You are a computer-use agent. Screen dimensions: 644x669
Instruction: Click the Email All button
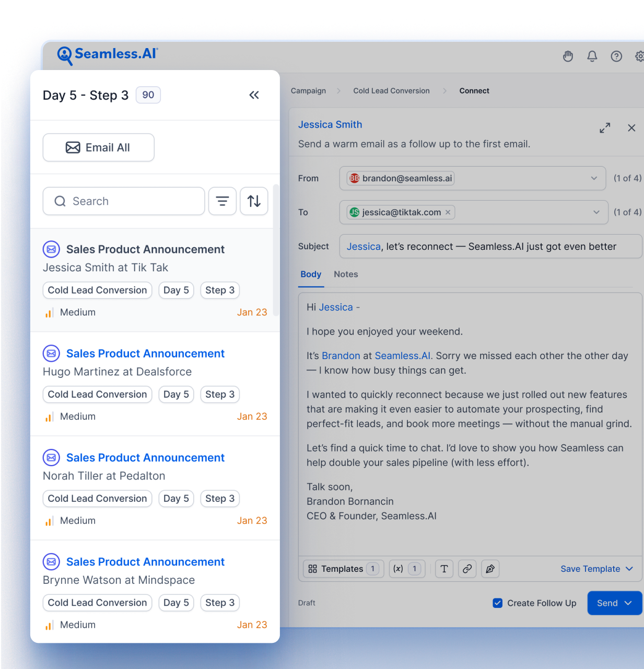(98, 147)
